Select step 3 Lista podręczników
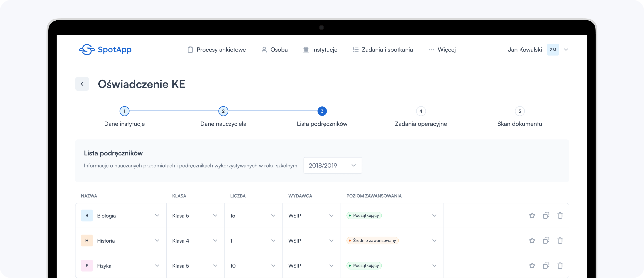 [322, 117]
